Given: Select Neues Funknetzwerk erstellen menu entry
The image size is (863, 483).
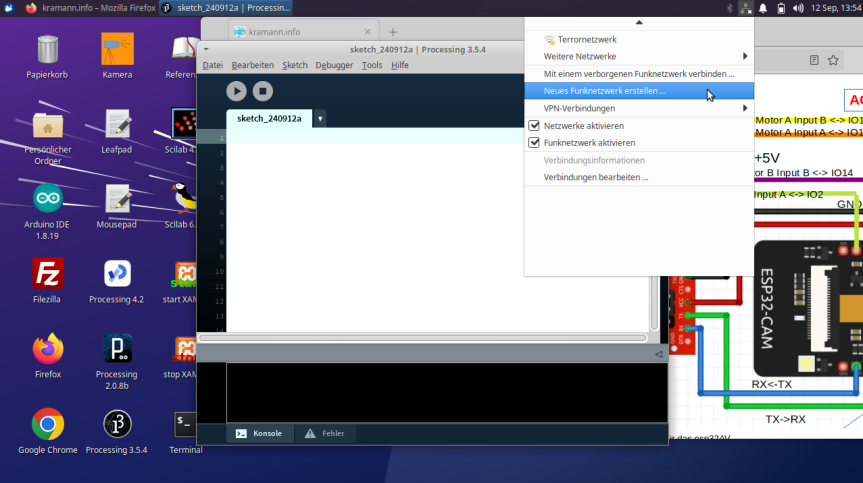Looking at the screenshot, I should [605, 91].
